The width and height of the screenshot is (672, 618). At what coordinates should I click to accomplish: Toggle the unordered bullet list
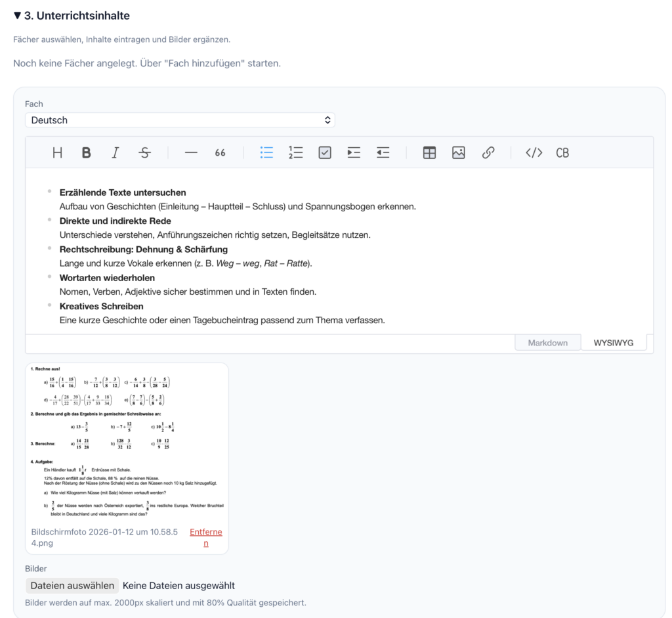point(266,153)
